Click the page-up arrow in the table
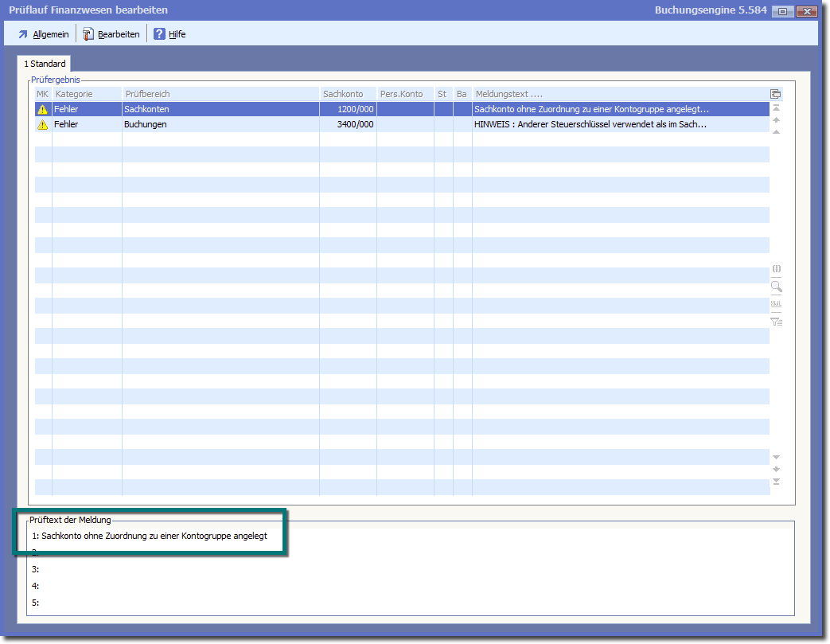Image resolution: width=830 pixels, height=644 pixels. [777, 120]
